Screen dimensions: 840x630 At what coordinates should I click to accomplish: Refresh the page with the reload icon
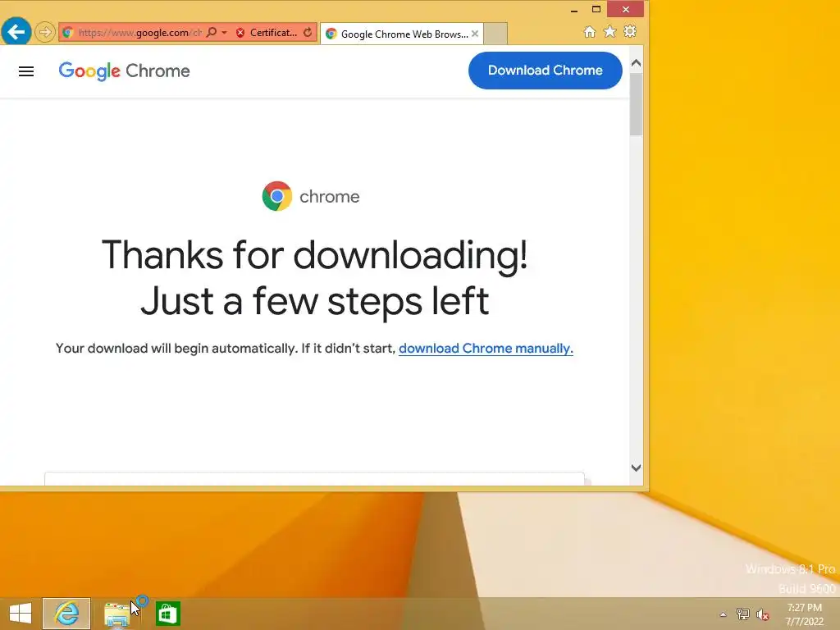pos(308,32)
